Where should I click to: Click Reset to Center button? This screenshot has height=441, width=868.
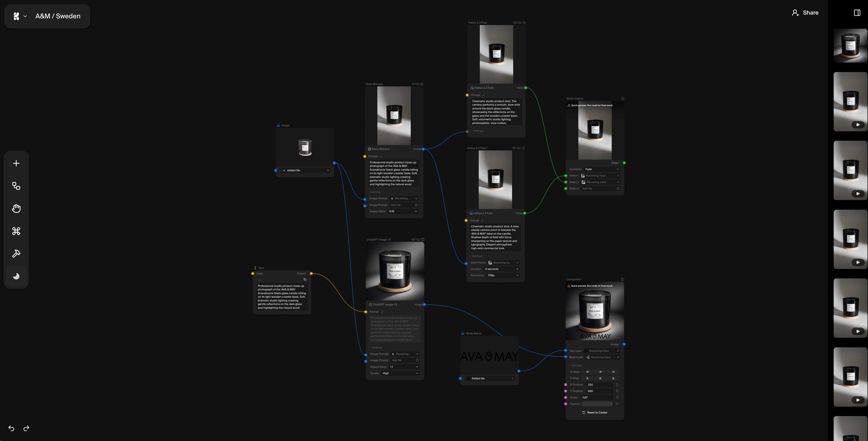coord(595,413)
